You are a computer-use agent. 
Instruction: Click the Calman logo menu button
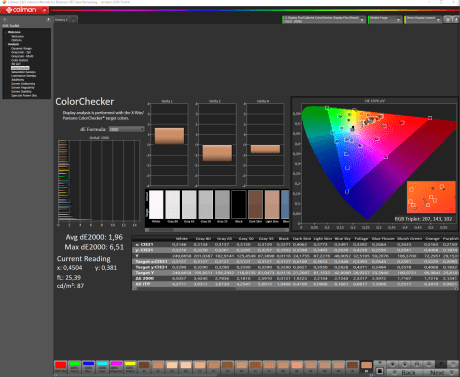point(25,10)
